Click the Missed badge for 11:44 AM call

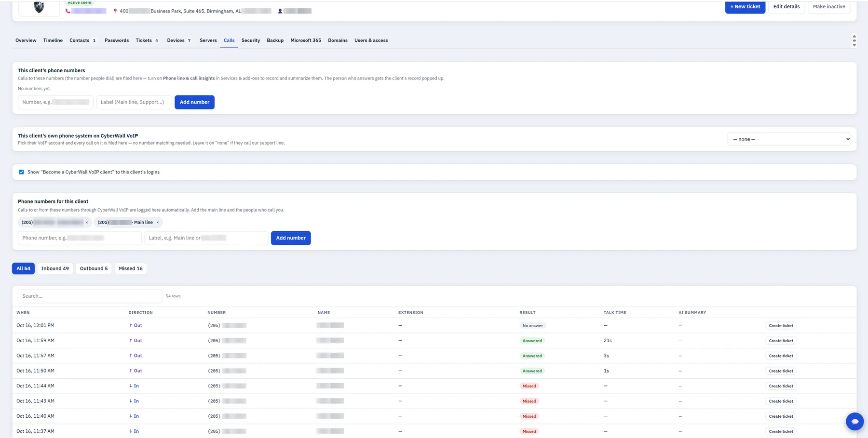click(x=529, y=386)
